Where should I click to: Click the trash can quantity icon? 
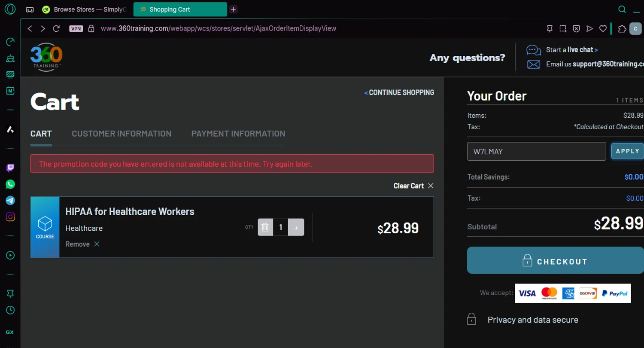[265, 227]
